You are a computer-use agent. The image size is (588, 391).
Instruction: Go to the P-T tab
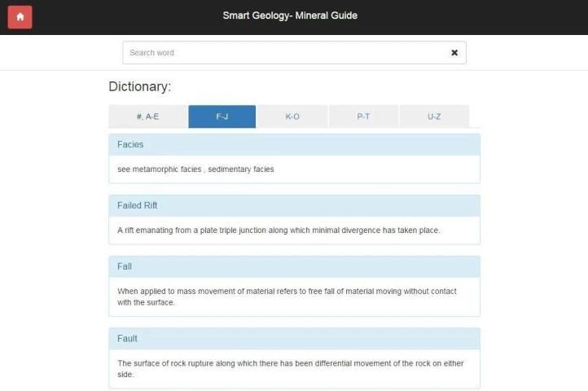363,116
